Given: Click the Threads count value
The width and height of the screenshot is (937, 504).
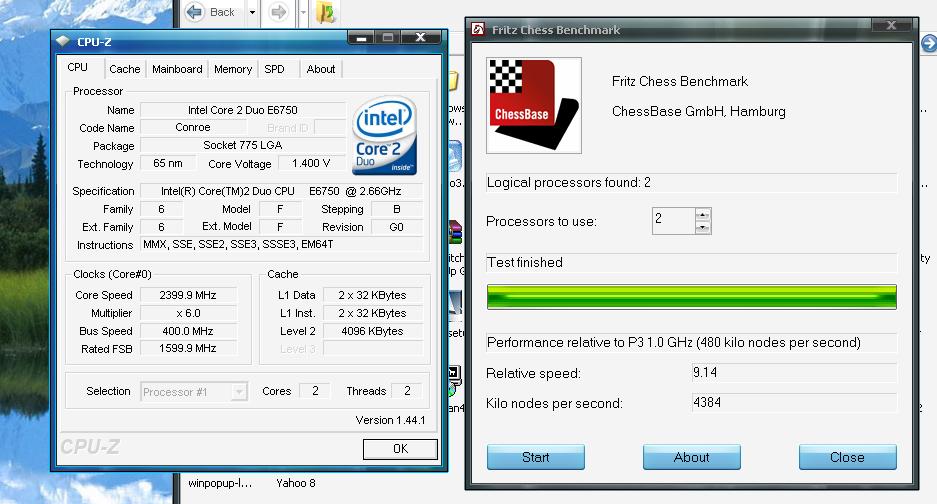Looking at the screenshot, I should (x=406, y=391).
